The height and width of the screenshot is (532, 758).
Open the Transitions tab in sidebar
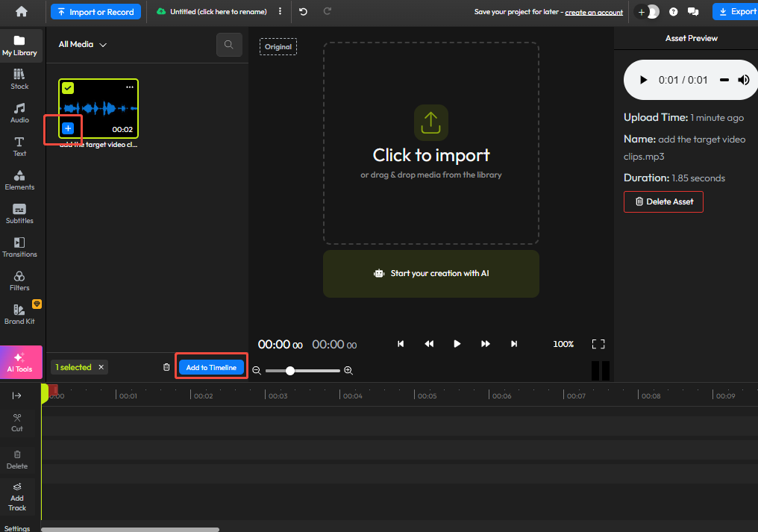tap(19, 247)
